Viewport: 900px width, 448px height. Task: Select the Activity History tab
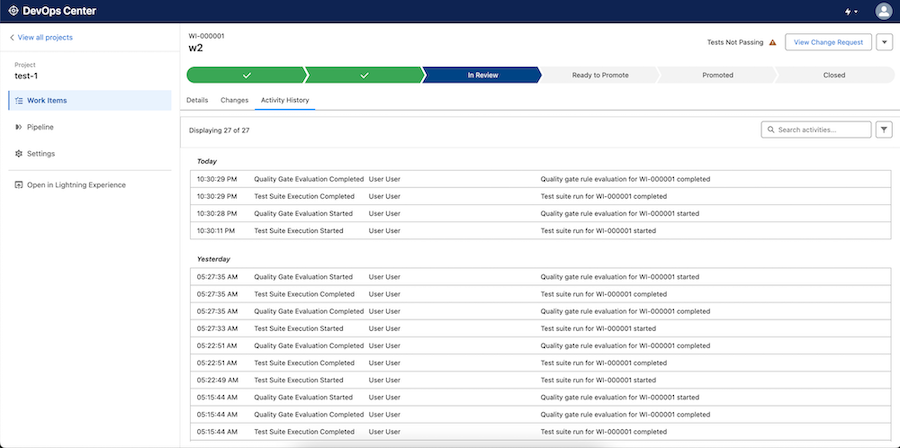pos(285,100)
